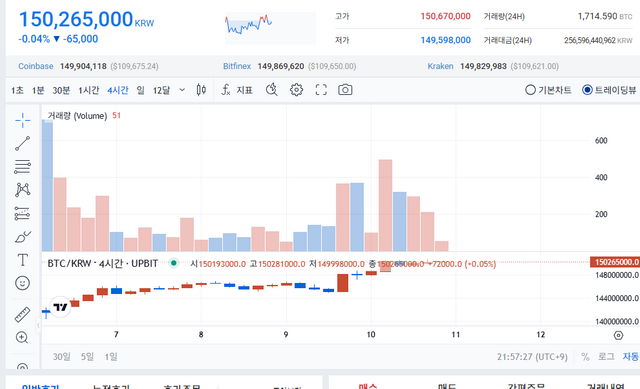640x389 pixels.
Task: Click the 256,596,440,962 KRW trade amount
Action: [598, 40]
